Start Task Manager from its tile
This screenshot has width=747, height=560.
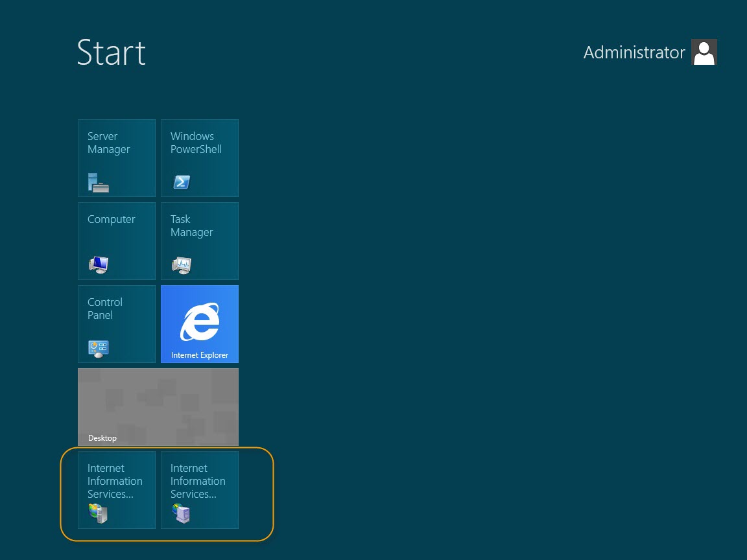pos(200,241)
